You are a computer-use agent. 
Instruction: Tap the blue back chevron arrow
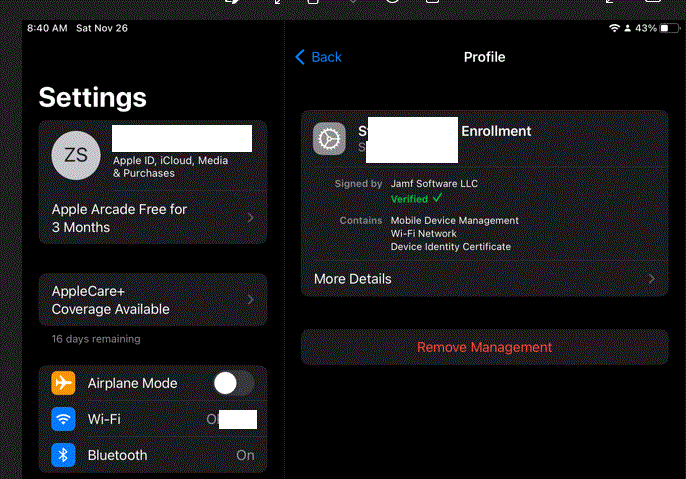click(300, 57)
